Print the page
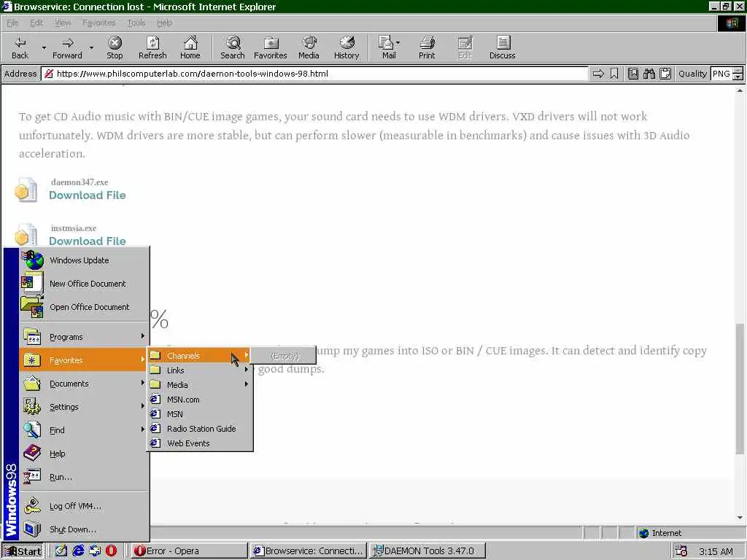The width and height of the screenshot is (747, 560). pyautogui.click(x=427, y=47)
